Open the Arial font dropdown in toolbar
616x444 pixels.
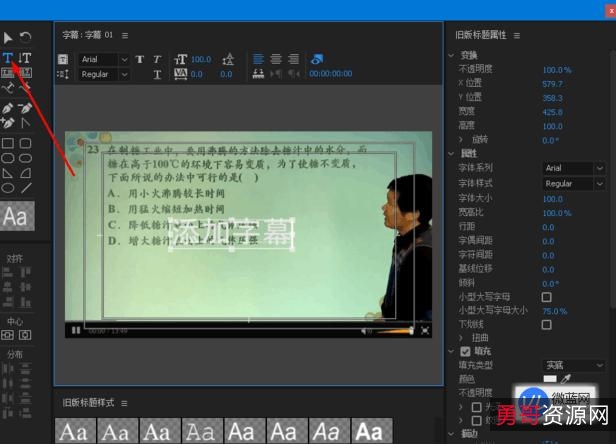click(104, 59)
